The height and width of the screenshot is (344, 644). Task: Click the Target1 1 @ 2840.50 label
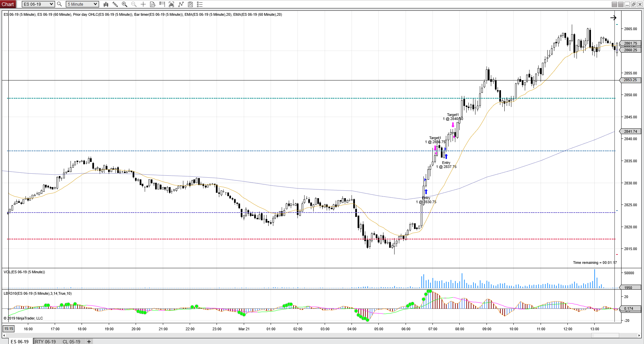click(x=453, y=117)
